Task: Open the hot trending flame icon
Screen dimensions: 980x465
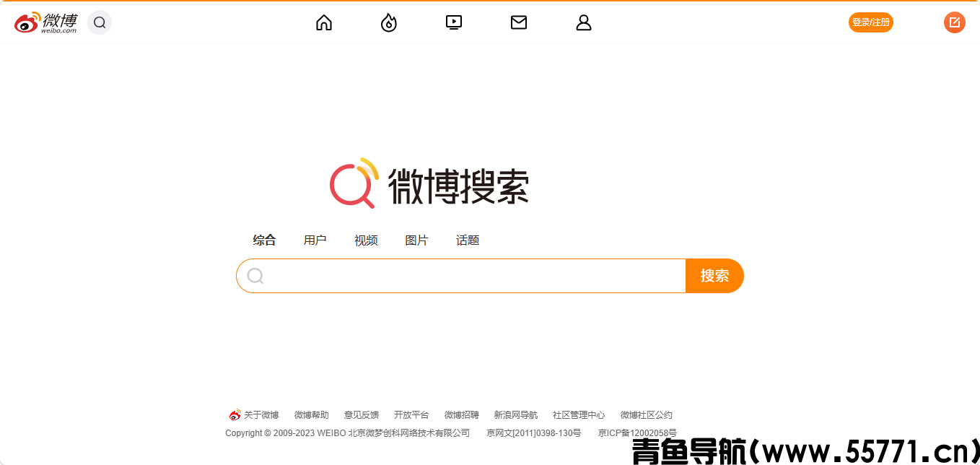Action: (x=389, y=23)
